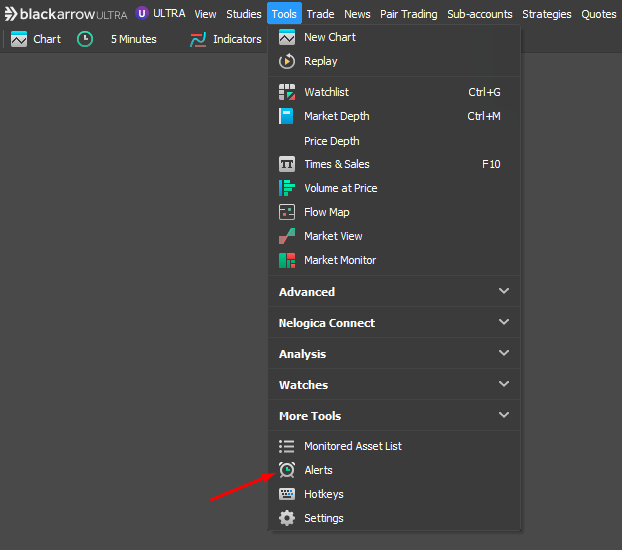Open the Trade menu
This screenshot has width=622, height=550.
(x=320, y=14)
